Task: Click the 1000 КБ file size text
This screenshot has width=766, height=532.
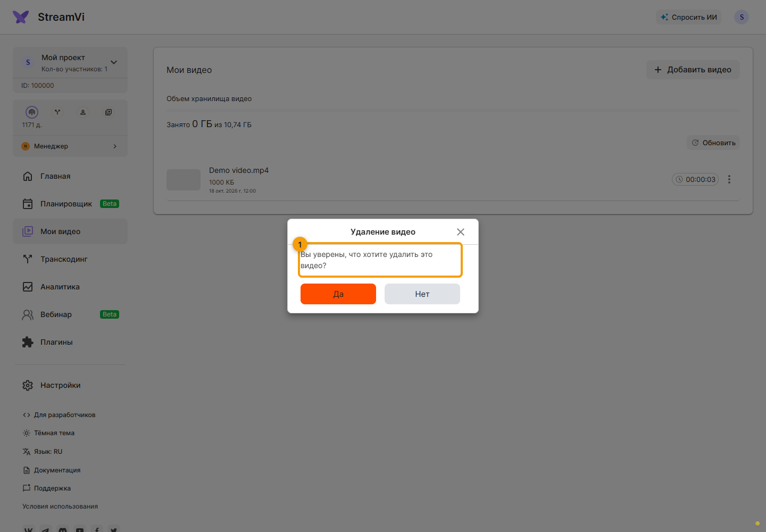Action: tap(221, 182)
